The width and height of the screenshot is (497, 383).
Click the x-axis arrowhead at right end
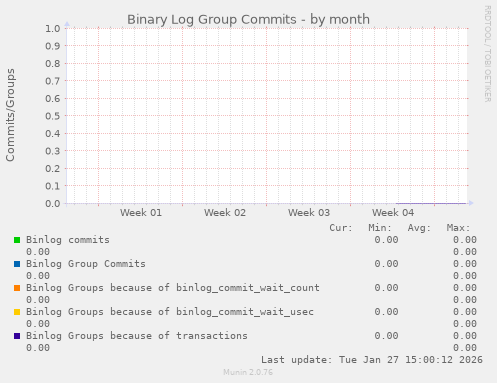pos(471,203)
